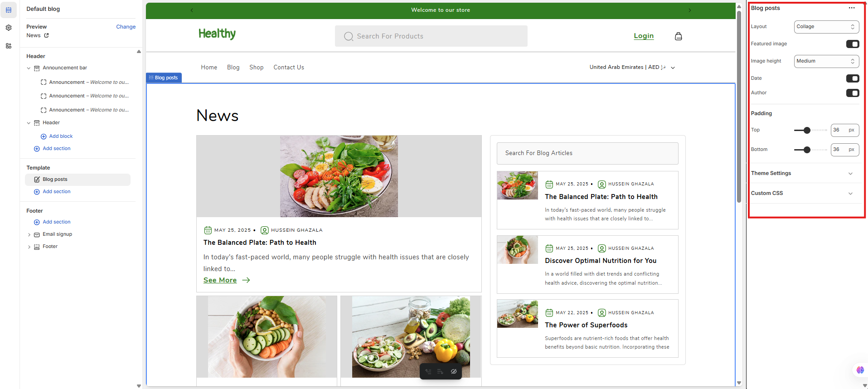The width and height of the screenshot is (868, 389).
Task: Click the Healthy store logo
Action: (x=217, y=34)
